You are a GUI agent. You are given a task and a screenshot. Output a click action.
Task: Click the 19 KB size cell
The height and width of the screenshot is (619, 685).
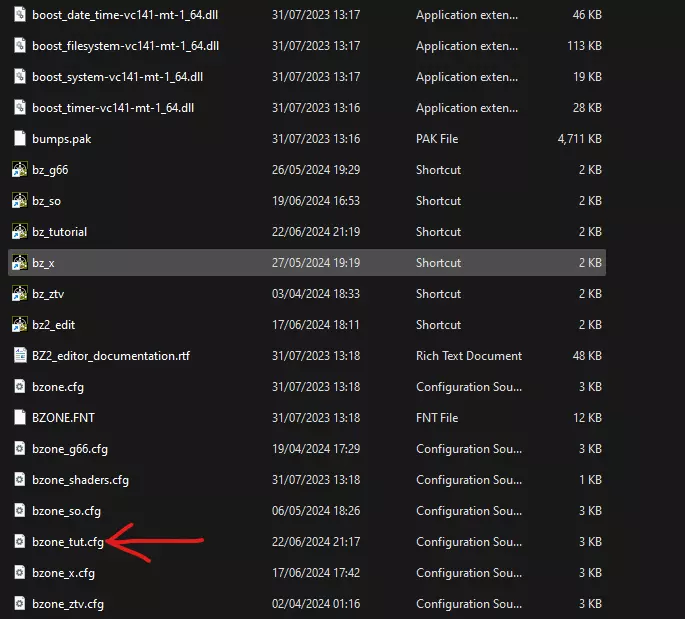click(588, 76)
